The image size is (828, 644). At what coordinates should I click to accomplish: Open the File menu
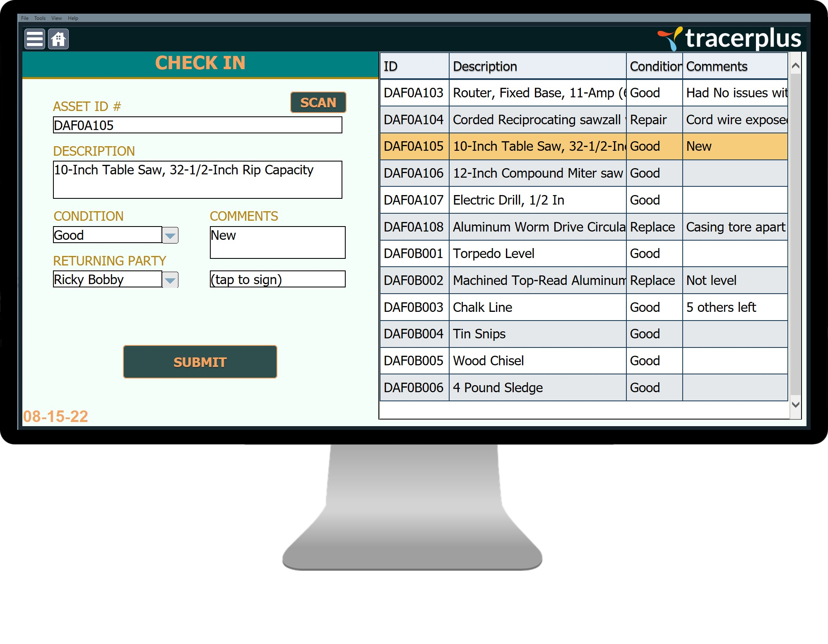tap(25, 18)
